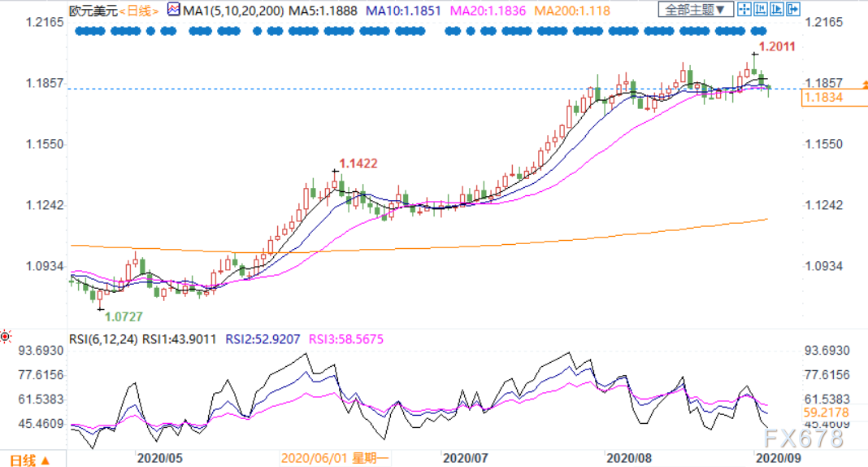Click the 2020/08 date label on time axis
The image size is (868, 467).
629,458
